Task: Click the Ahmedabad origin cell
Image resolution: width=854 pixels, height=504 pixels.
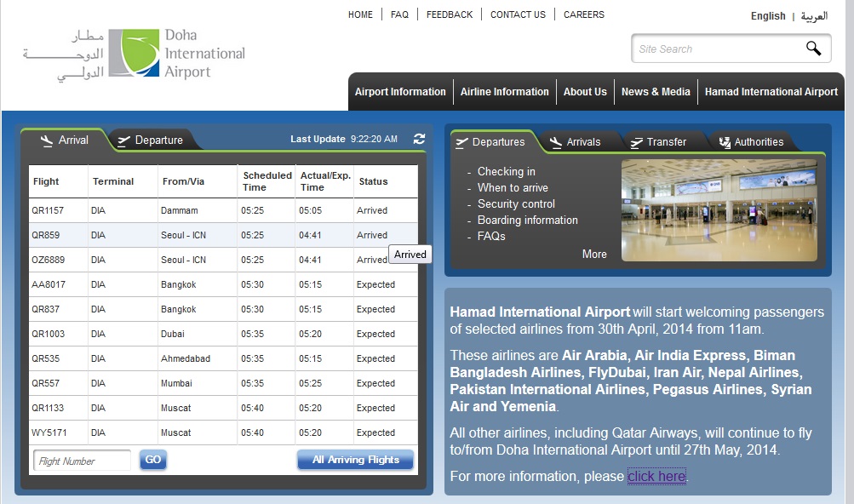Action: (185, 358)
